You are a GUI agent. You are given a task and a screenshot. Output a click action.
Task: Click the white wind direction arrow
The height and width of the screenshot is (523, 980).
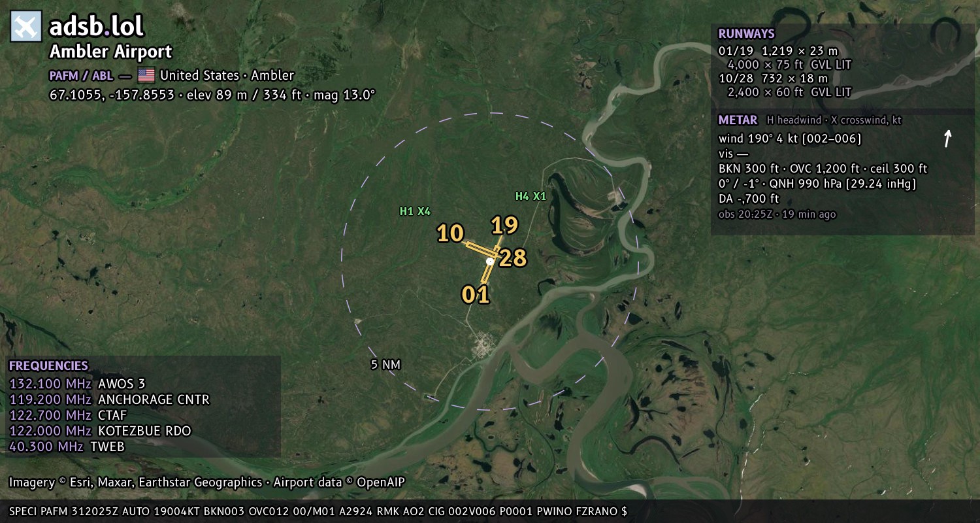948,138
